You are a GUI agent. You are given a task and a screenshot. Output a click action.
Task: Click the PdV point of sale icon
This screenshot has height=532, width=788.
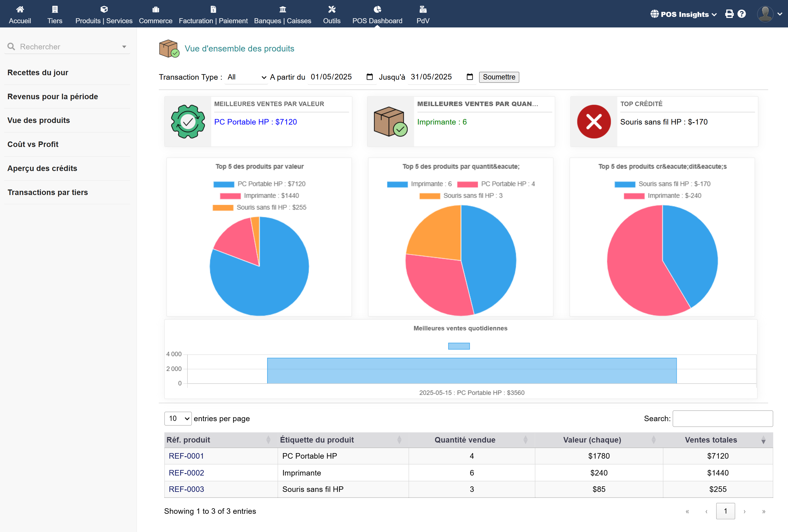(x=423, y=9)
